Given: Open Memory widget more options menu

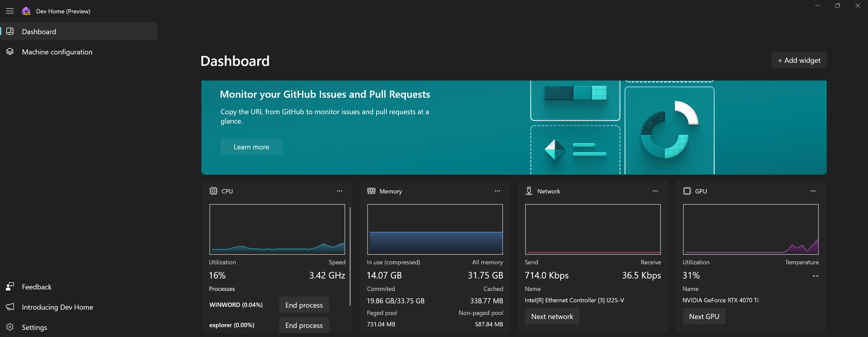Looking at the screenshot, I should [497, 191].
